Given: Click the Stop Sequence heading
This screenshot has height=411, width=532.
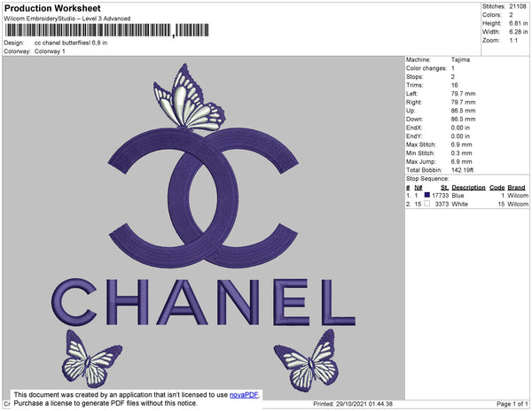Looking at the screenshot, I should click(x=427, y=179).
